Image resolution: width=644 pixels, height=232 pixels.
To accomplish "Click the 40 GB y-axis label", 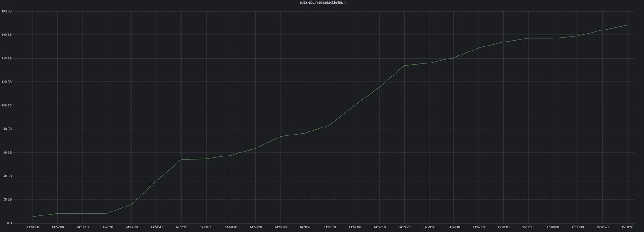I will [x=7, y=176].
